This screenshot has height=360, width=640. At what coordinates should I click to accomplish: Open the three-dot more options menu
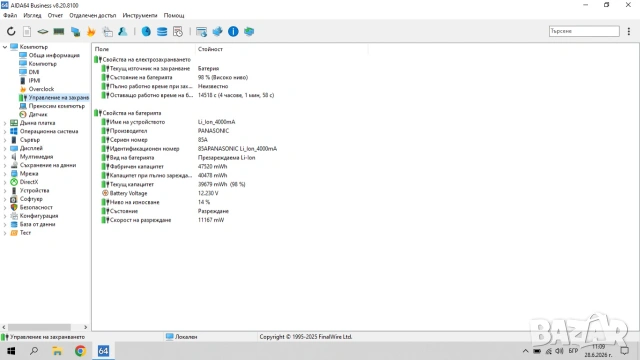click(629, 31)
